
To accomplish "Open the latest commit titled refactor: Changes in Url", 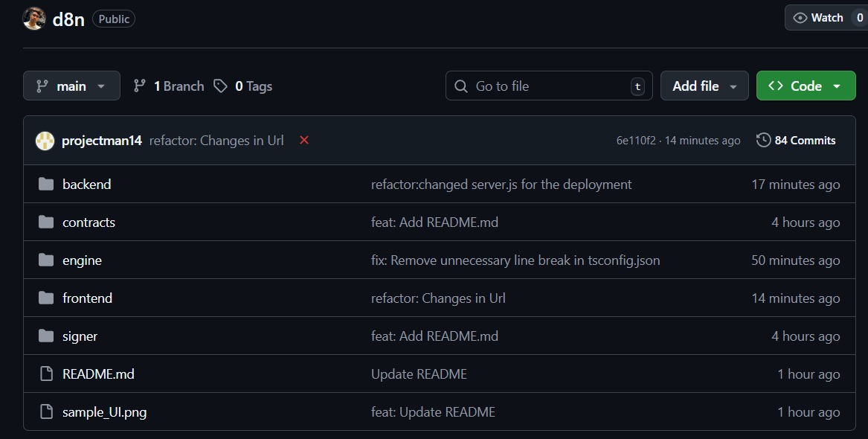I will (x=215, y=141).
